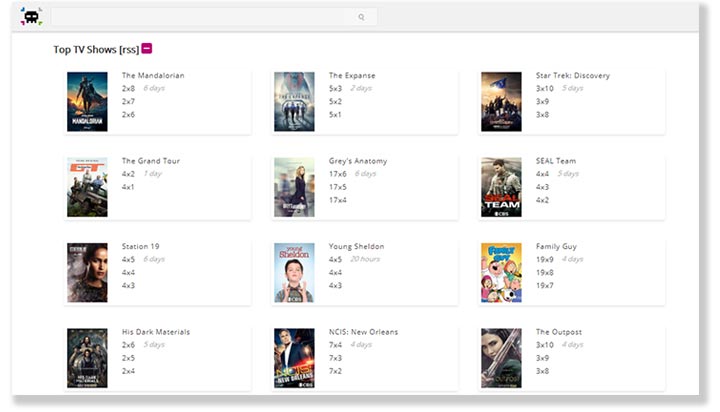720x412 pixels.
Task: Select The Mandalorian episode 2x8
Action: click(x=128, y=88)
